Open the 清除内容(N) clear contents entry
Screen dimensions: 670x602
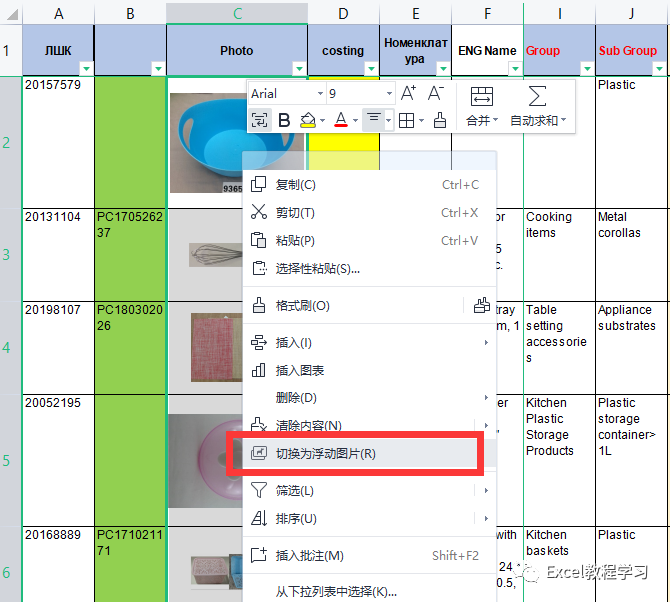[x=369, y=425]
